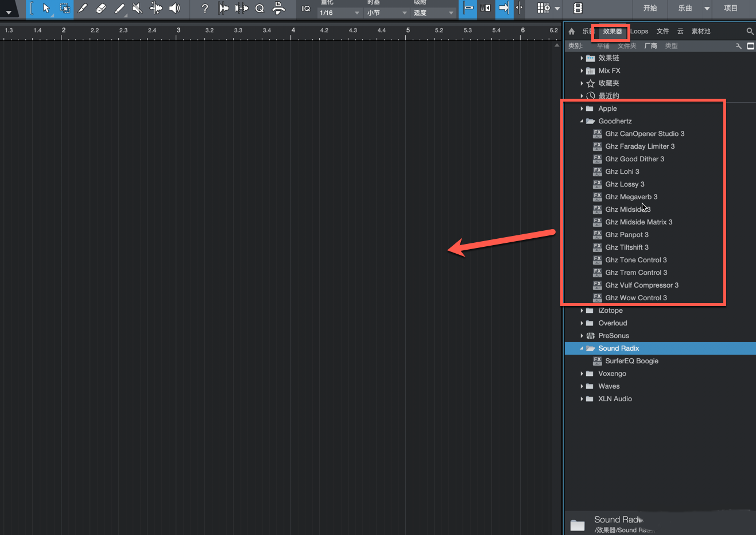Click the waveform with play arrow icon
The image size is (756, 535).
(223, 9)
